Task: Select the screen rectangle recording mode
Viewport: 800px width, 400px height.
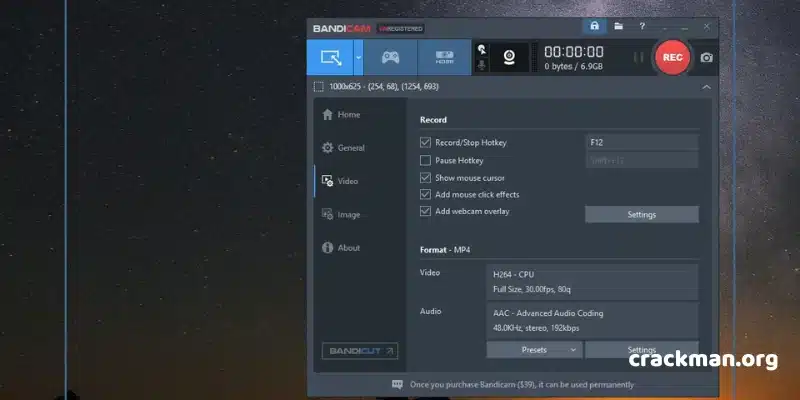Action: coord(330,57)
